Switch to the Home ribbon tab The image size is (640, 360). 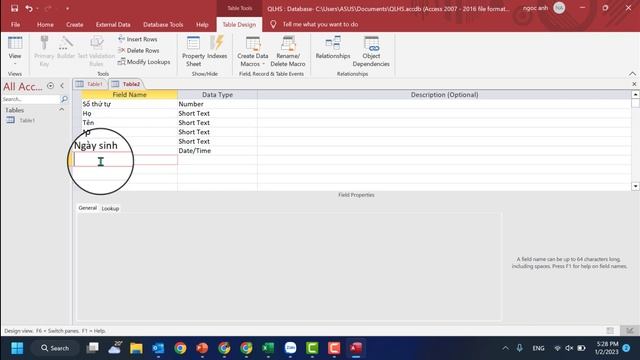click(45, 24)
